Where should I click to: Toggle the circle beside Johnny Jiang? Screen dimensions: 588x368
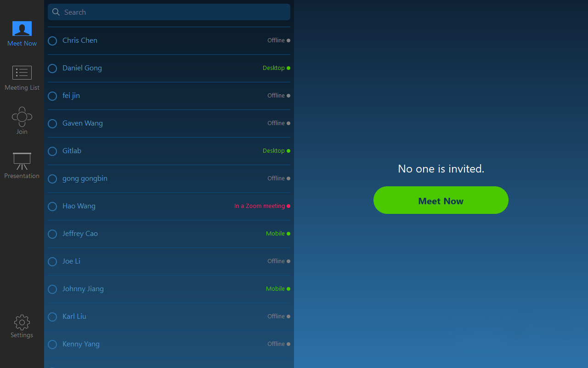tap(52, 289)
